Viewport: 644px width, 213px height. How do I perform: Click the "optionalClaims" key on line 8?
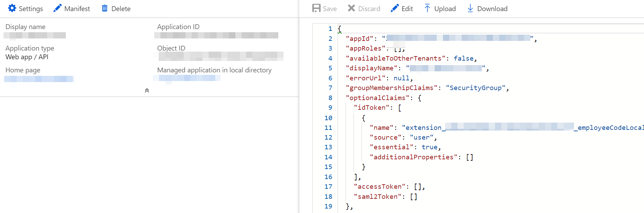tap(377, 98)
